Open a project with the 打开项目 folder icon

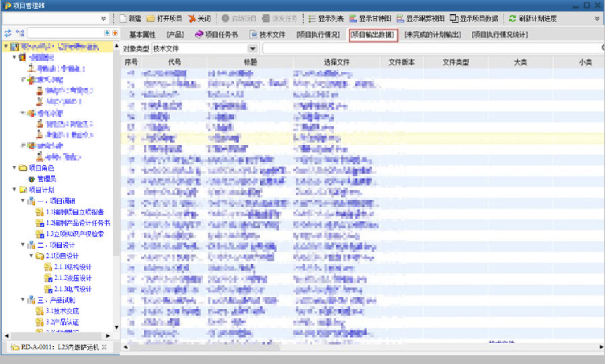[151, 19]
